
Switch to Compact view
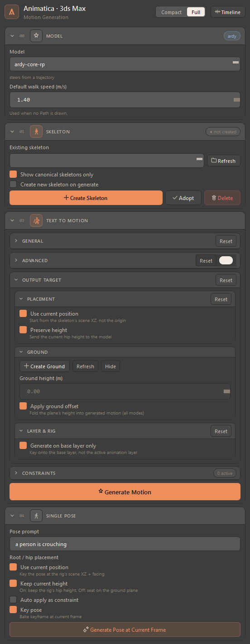coord(172,12)
